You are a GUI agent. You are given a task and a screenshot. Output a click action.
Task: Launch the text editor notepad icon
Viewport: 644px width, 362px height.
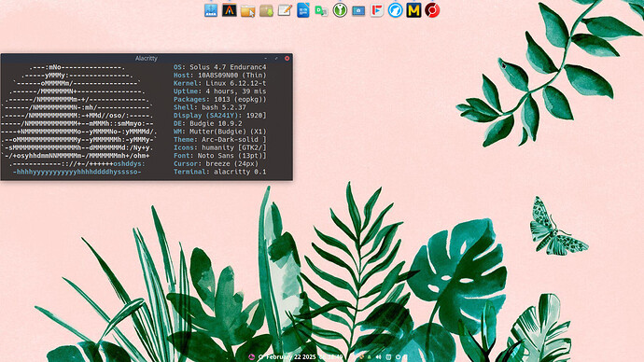tap(285, 10)
